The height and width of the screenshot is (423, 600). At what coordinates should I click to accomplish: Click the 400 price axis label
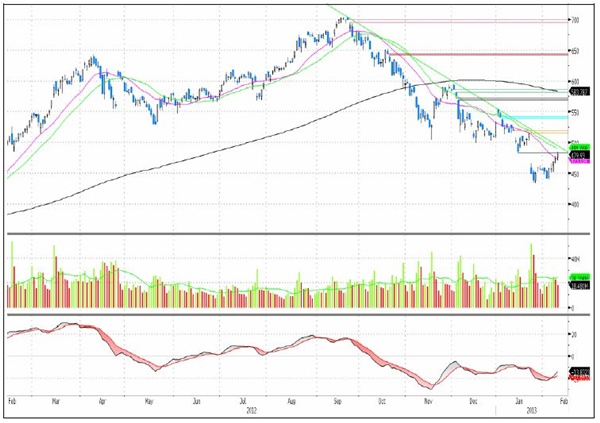(575, 204)
